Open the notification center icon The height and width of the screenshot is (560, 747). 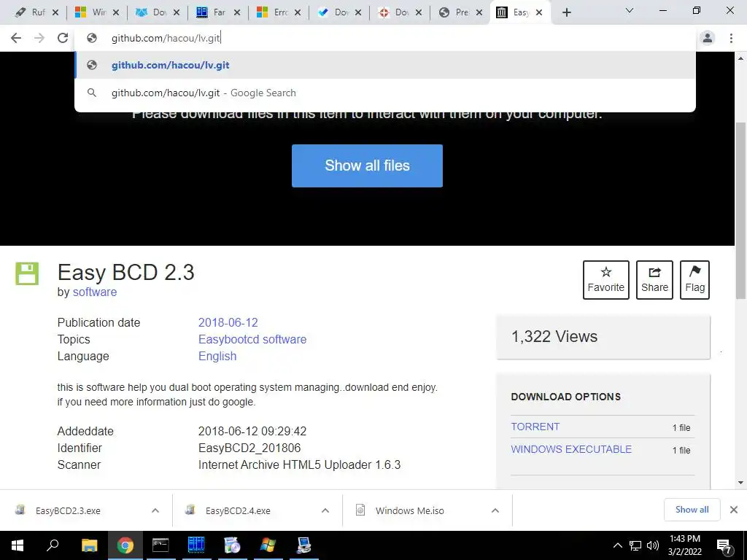[x=724, y=545]
